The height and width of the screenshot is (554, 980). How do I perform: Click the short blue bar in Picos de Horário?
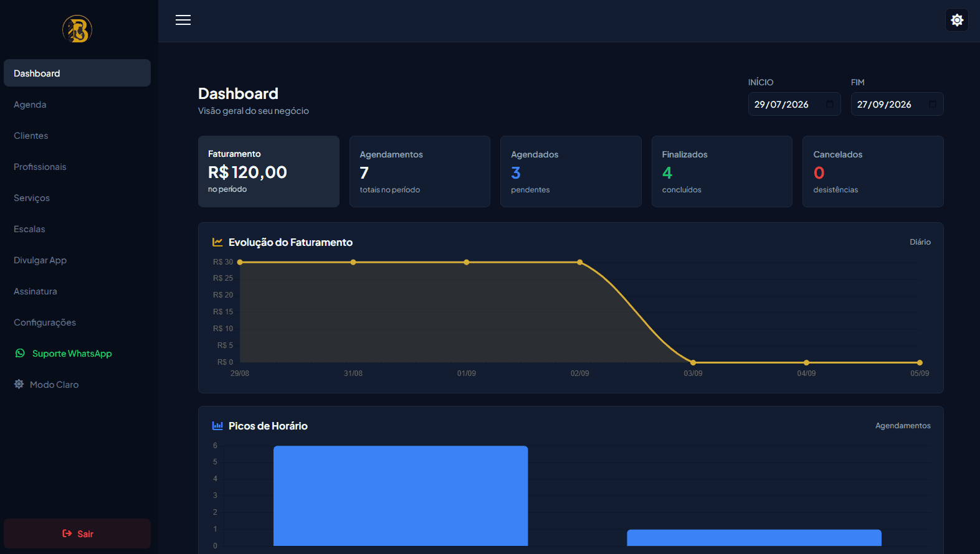click(754, 538)
